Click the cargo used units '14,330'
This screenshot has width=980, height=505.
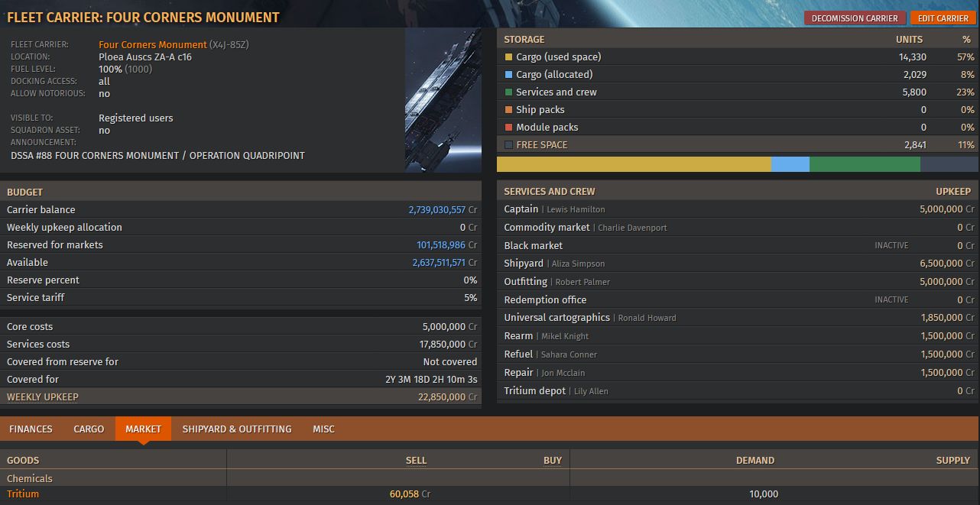[913, 57]
